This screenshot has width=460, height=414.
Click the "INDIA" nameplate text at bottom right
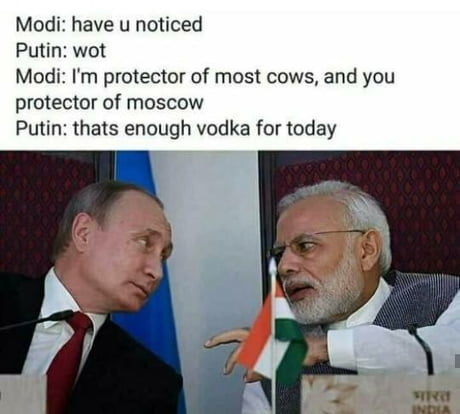pos(432,409)
